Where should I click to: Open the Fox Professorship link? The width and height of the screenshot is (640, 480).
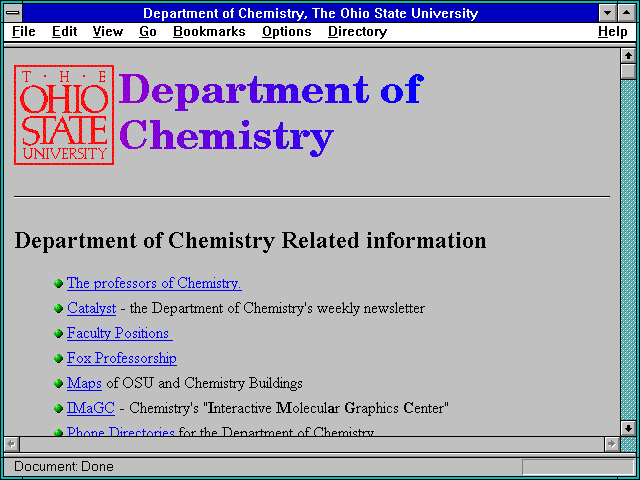point(122,358)
